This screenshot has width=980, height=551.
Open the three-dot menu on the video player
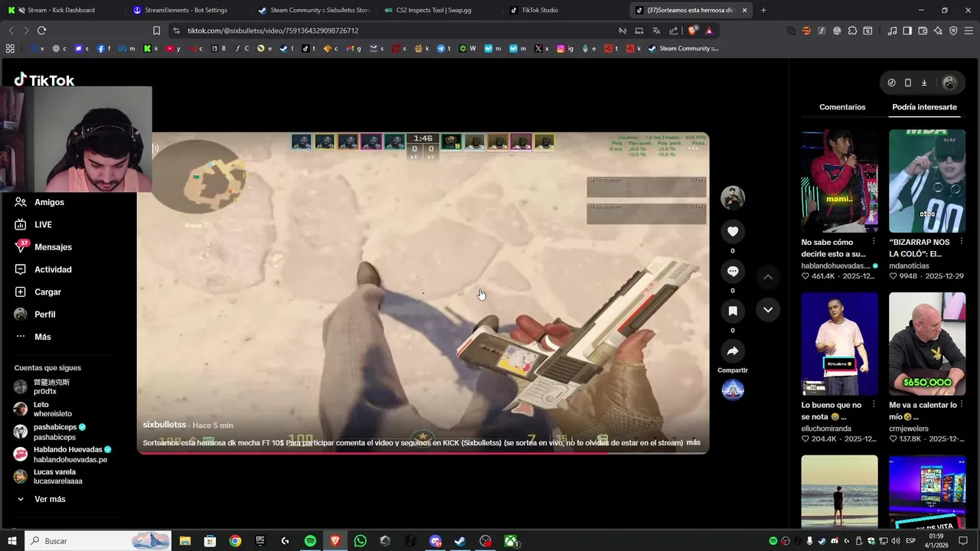tap(693, 148)
